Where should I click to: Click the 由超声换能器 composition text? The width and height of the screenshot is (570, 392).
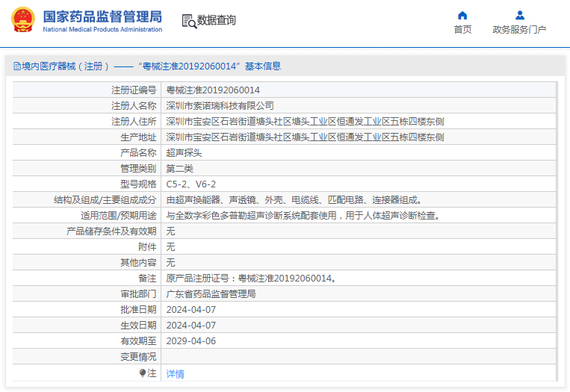tap(294, 200)
